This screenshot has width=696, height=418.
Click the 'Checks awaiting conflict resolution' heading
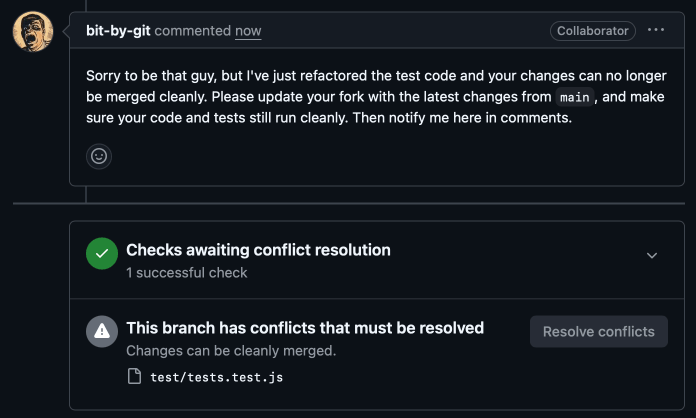click(258, 250)
